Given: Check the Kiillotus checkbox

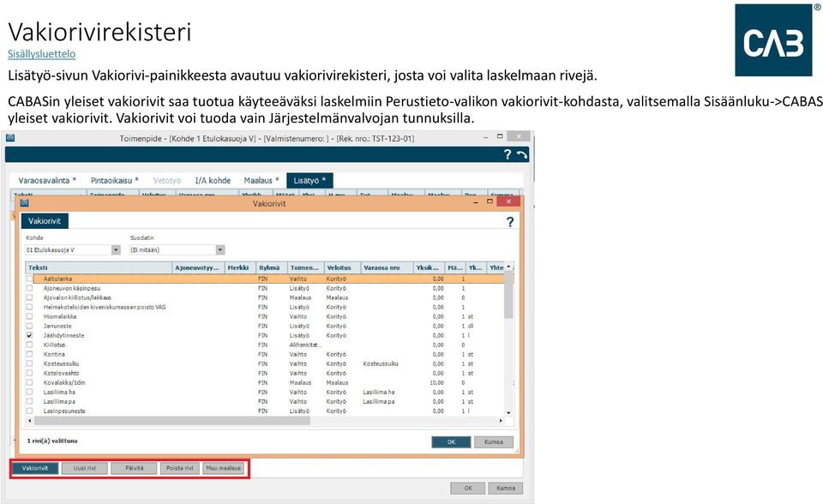Looking at the screenshot, I should point(30,345).
